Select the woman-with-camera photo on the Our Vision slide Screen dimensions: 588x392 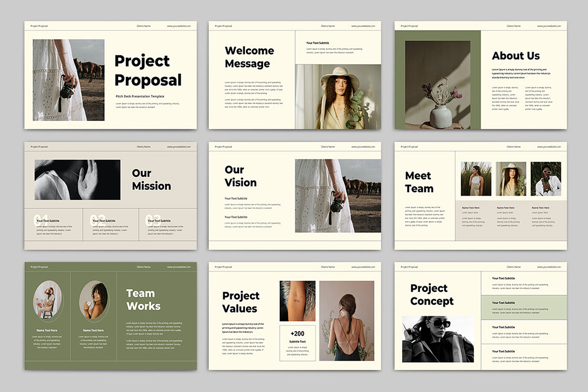pos(338,196)
